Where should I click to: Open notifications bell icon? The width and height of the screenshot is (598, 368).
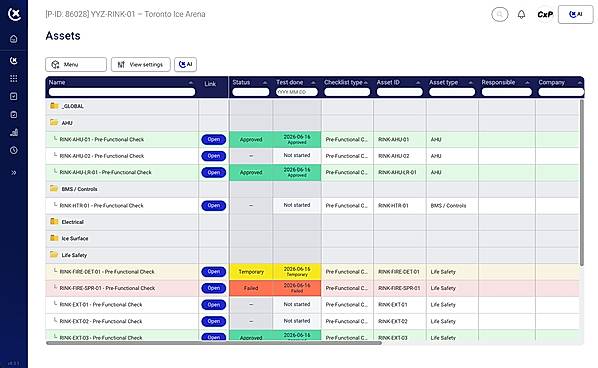pyautogui.click(x=521, y=14)
